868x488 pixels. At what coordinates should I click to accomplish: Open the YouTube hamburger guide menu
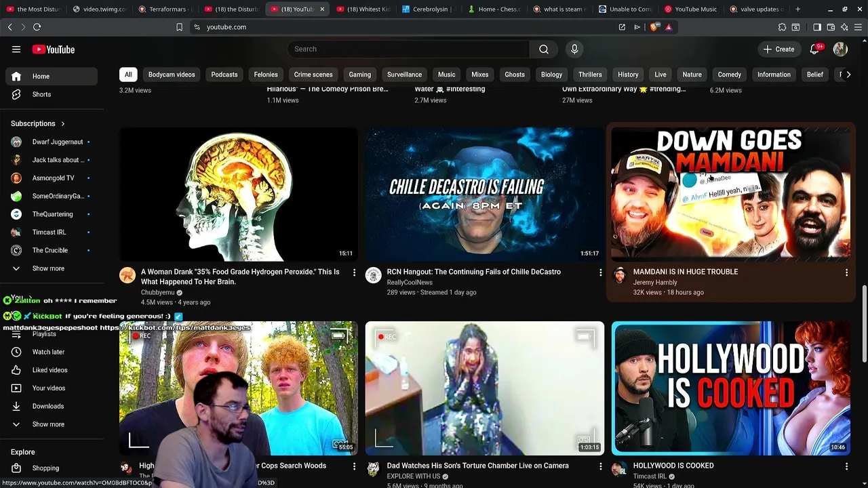tap(16, 49)
